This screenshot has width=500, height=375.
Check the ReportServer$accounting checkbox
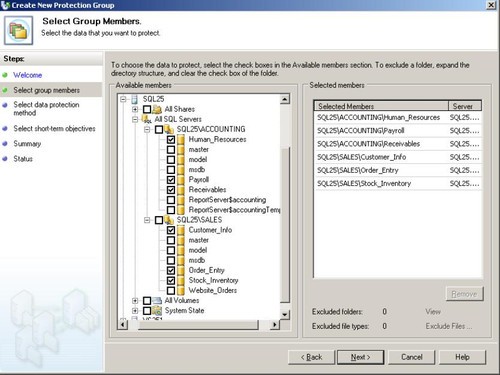click(171, 200)
